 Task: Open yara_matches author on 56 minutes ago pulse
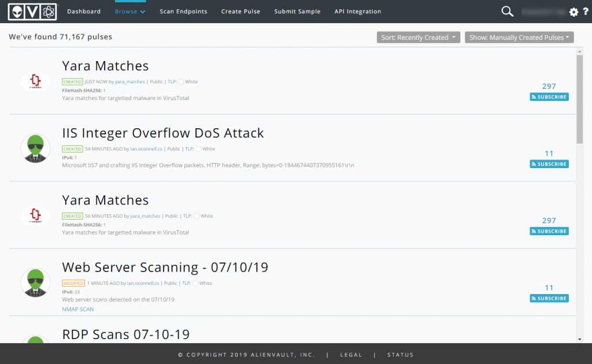click(x=145, y=216)
